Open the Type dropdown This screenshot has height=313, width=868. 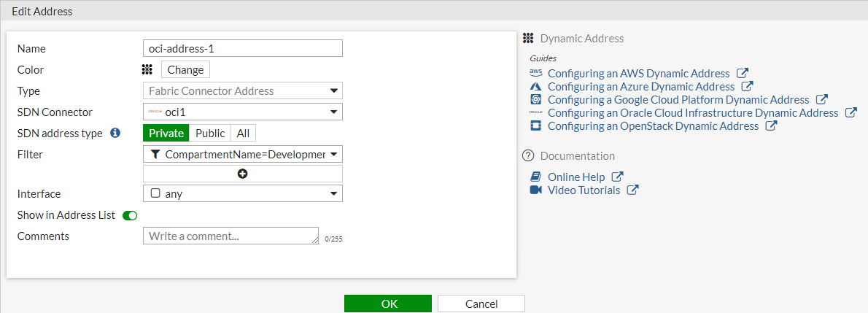pos(243,91)
